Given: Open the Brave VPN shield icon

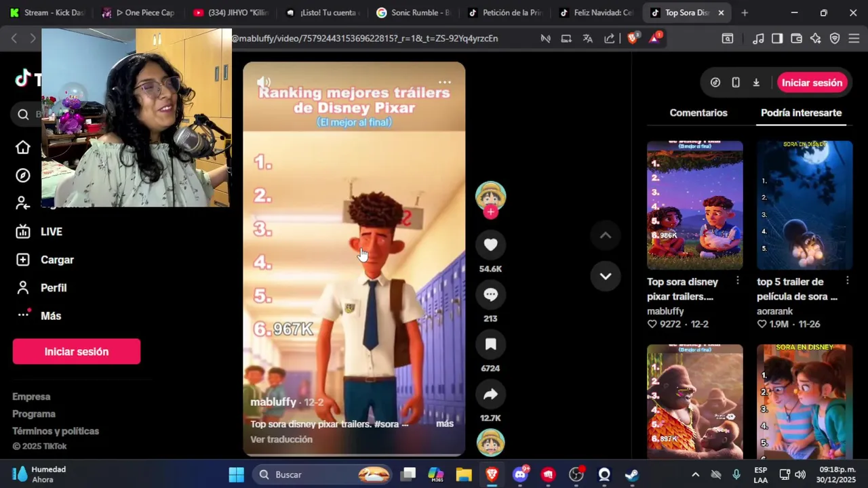Looking at the screenshot, I should pyautogui.click(x=835, y=39).
